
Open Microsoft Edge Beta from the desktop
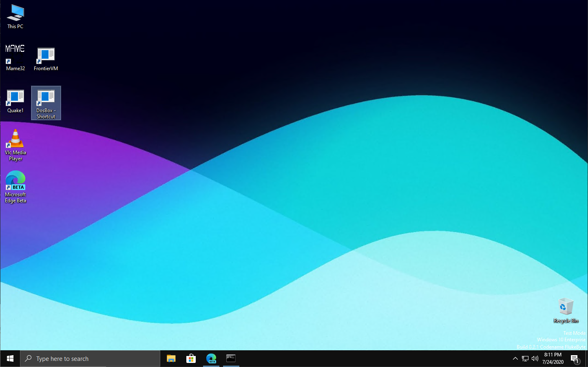click(15, 179)
